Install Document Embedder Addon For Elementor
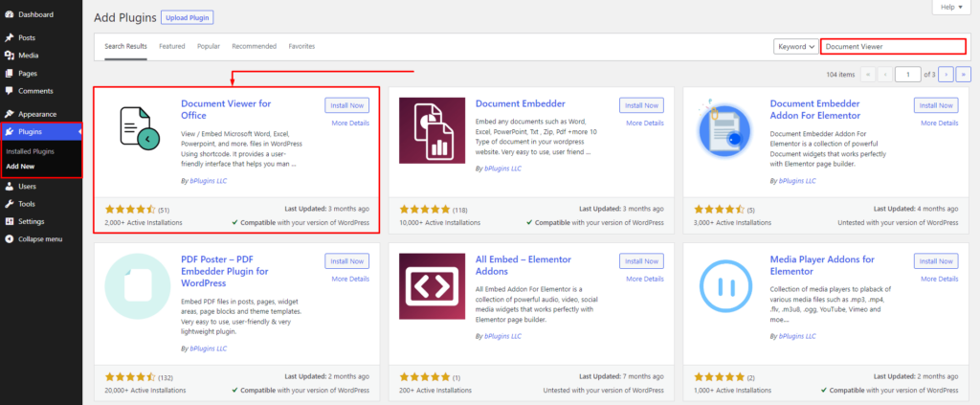 pos(936,105)
